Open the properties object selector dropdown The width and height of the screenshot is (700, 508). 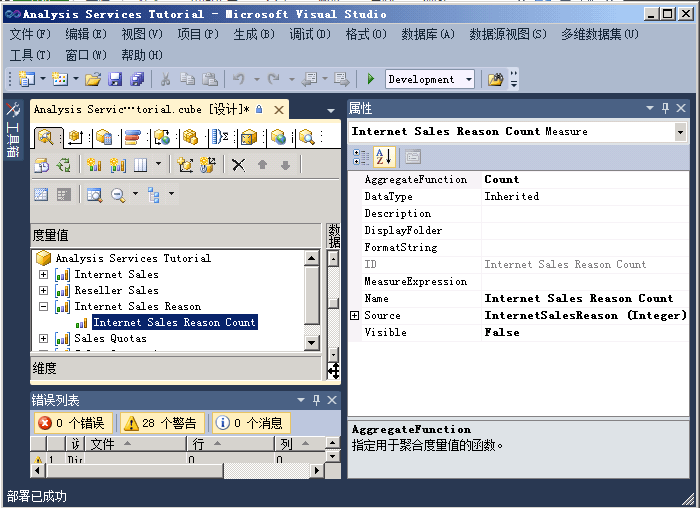[680, 131]
